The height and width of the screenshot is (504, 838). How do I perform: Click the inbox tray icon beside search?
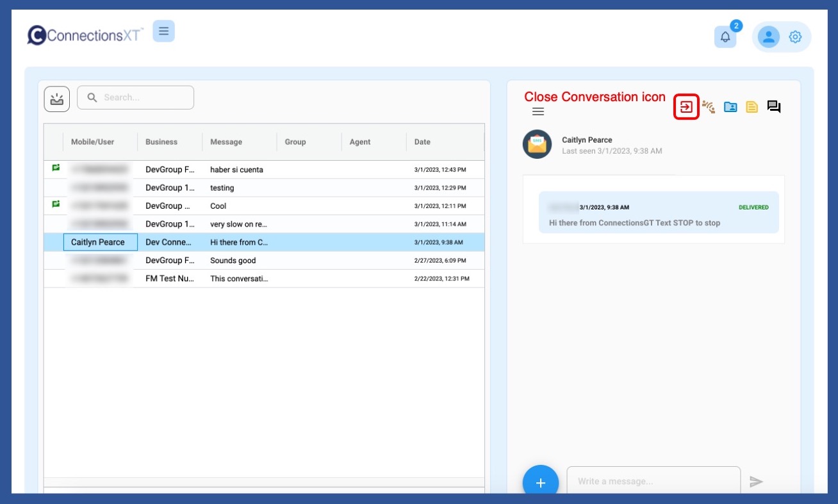[56, 98]
